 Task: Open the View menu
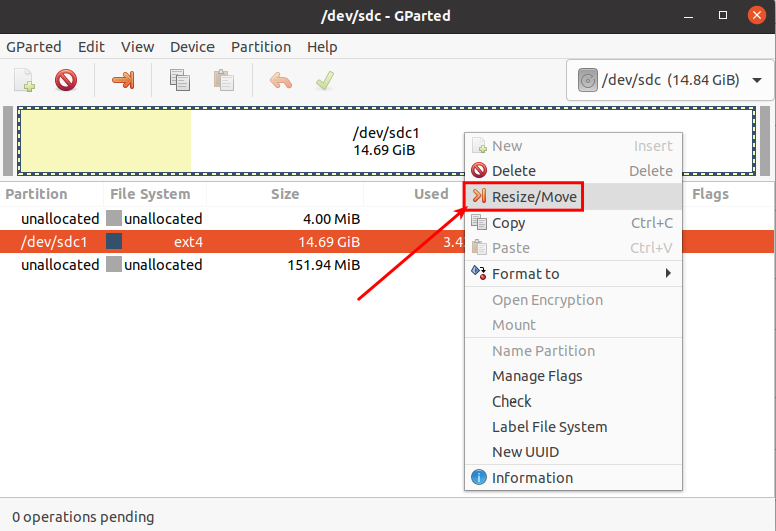[x=137, y=47]
